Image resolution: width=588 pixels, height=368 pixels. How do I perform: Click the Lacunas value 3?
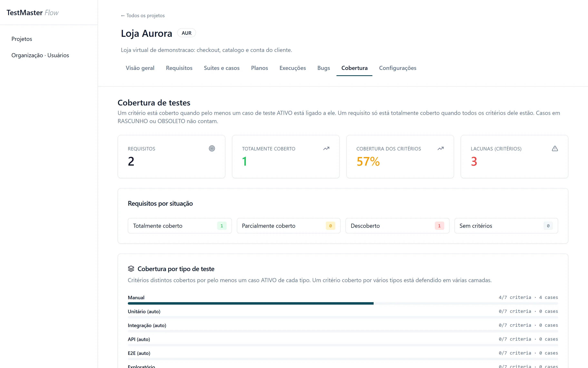[474, 162]
